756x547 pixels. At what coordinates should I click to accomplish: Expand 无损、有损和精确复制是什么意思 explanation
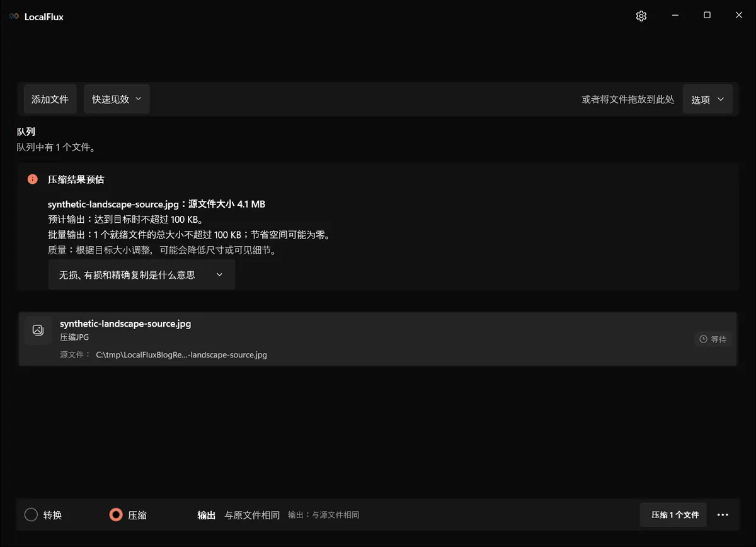(142, 275)
